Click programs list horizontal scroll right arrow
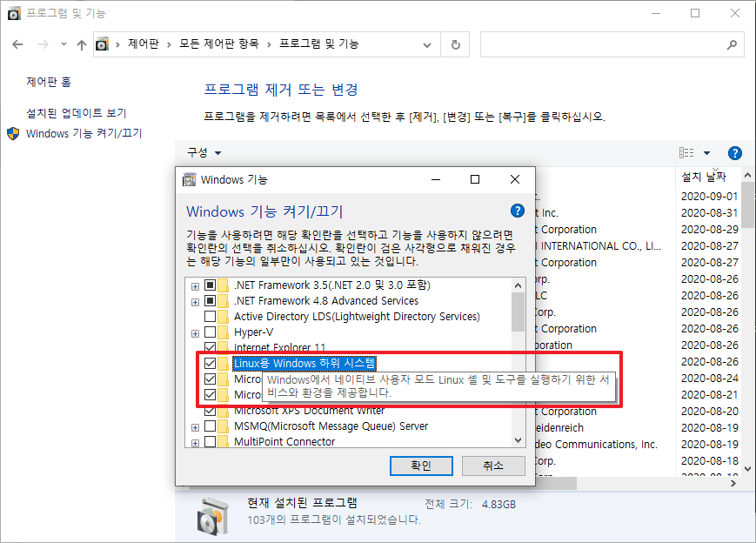Viewport: 756px width, 543px height. pyautogui.click(x=733, y=483)
